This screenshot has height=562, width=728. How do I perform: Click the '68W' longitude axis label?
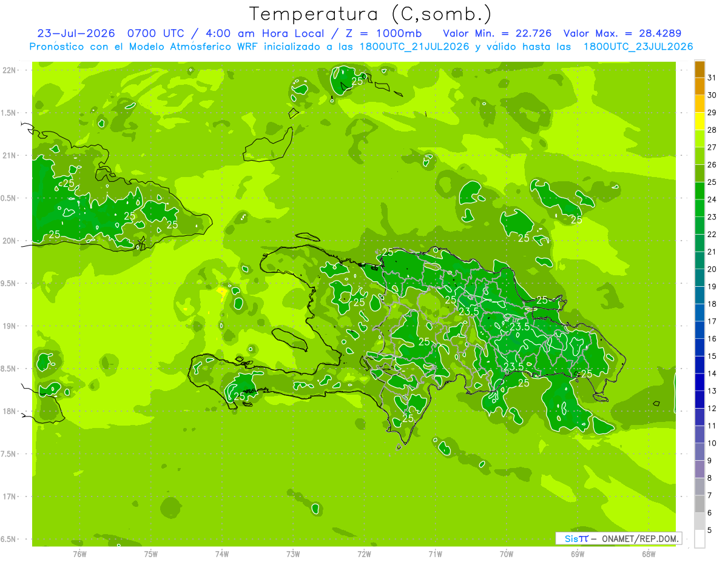648,554
